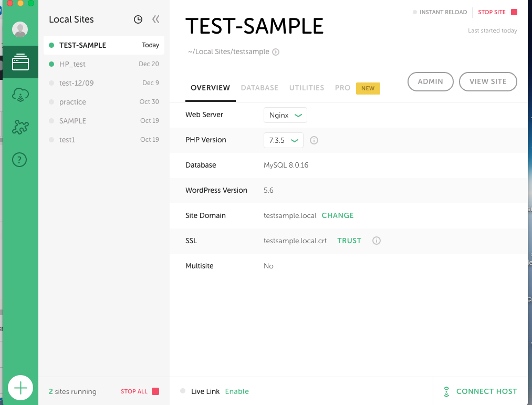
Task: Click the ~/Local Sites/testsample path
Action: [x=228, y=52]
